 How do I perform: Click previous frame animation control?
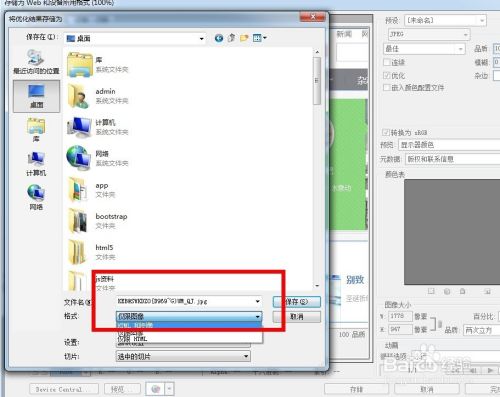pos(474,370)
